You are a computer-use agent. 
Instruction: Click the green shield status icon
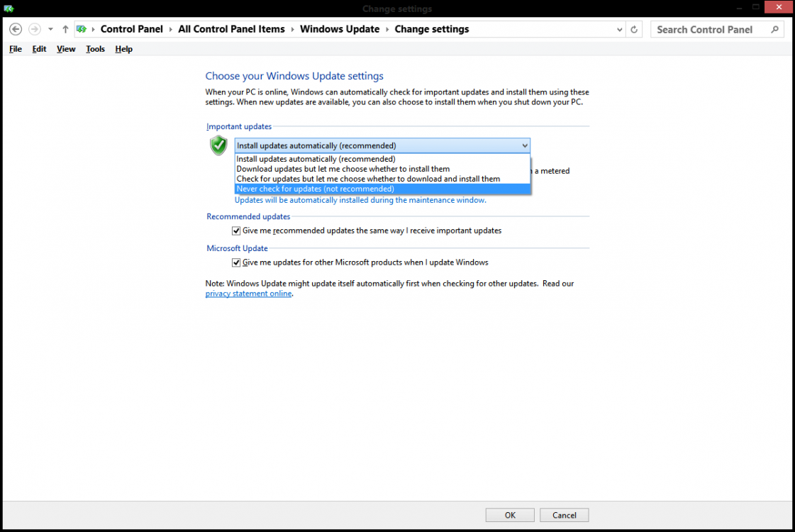click(x=218, y=145)
